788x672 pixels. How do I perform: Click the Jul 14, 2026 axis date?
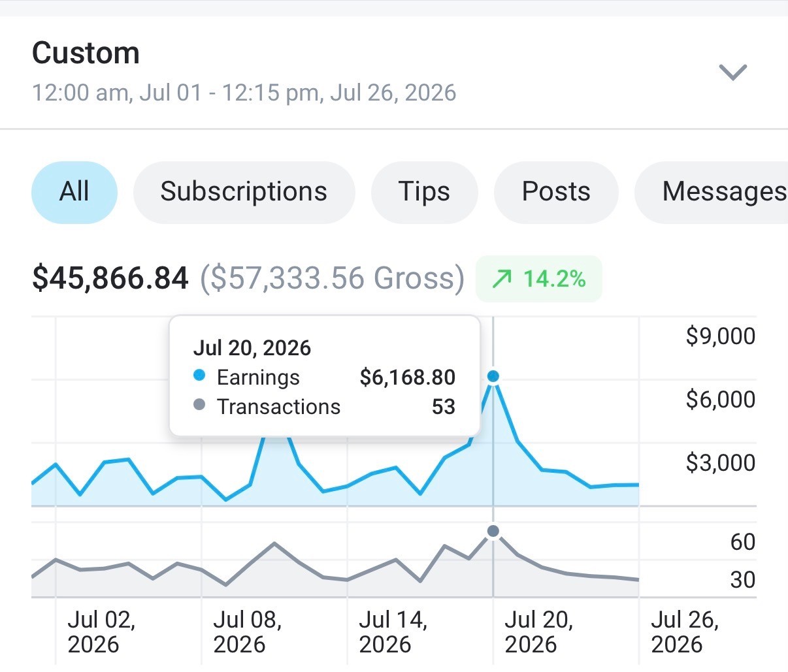coord(393,632)
